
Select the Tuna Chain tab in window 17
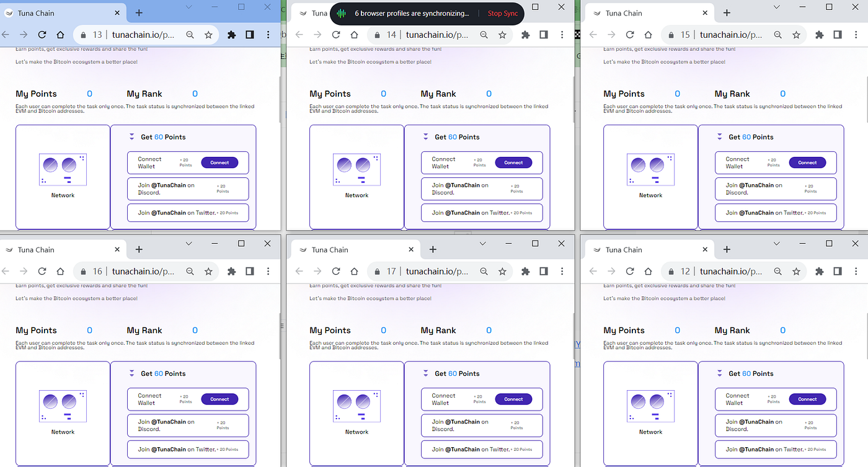356,250
